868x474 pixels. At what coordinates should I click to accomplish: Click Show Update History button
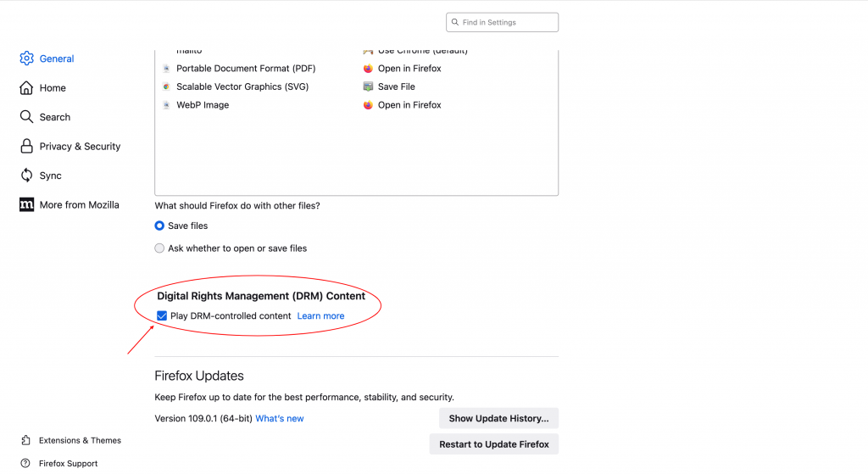[498, 418]
